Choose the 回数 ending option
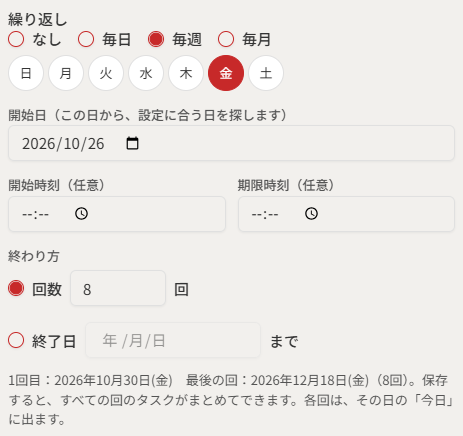 click(x=16, y=288)
